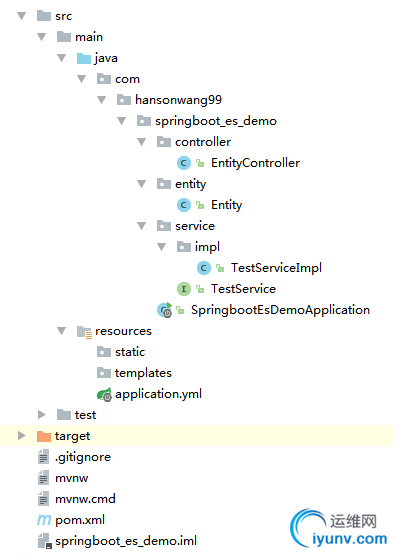This screenshot has height=555, width=393.
Task: Collapse the impl package arrow
Action: (x=161, y=247)
